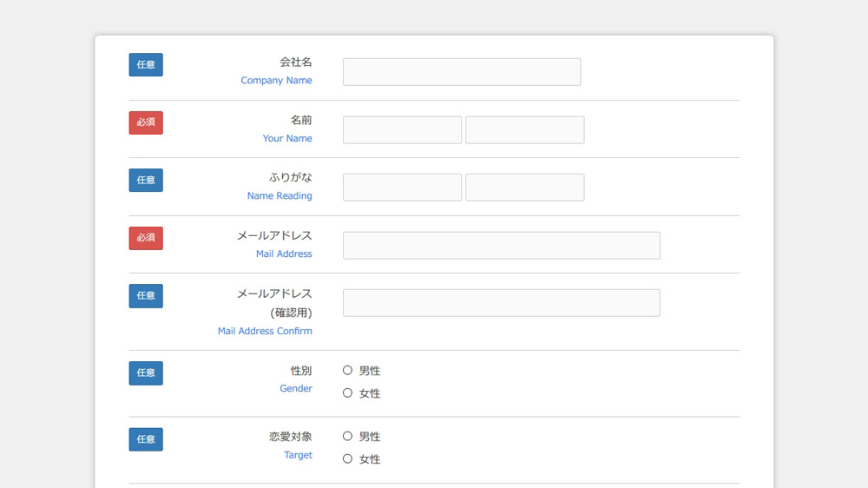
Task: Click the Mail Address Confirm input field
Action: tap(502, 303)
